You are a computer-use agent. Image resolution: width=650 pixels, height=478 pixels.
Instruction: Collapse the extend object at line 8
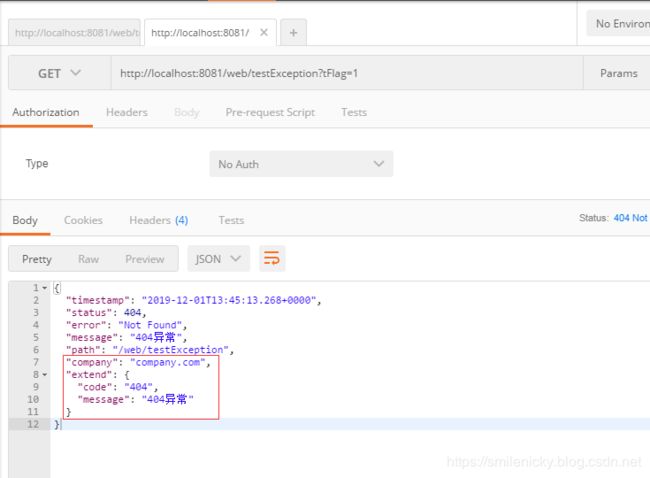[45, 375]
